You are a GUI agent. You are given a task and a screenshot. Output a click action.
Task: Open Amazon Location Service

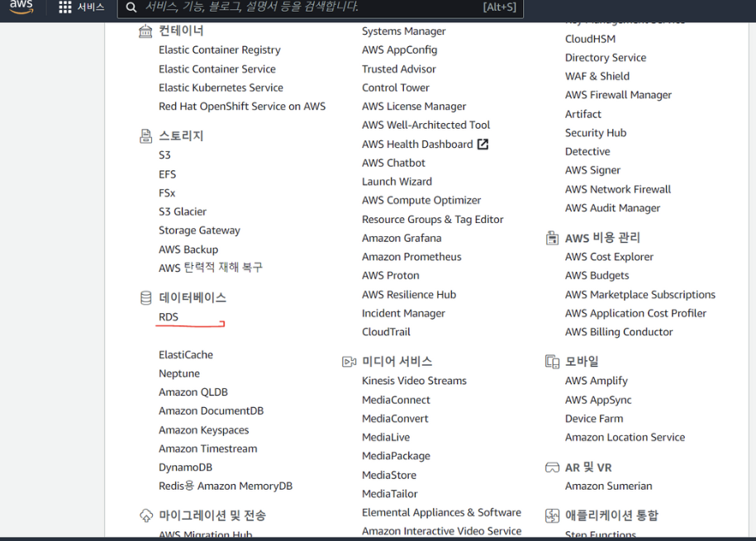pyautogui.click(x=625, y=437)
